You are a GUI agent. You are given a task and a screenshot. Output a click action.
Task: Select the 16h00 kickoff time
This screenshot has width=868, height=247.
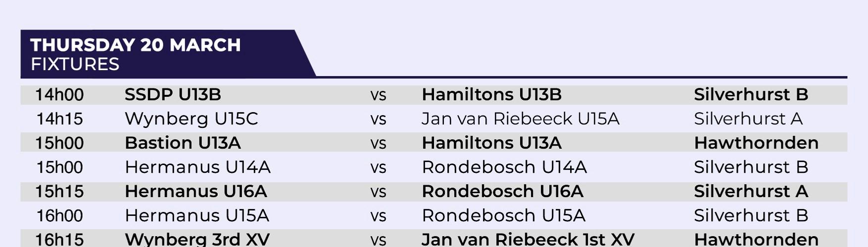click(x=59, y=215)
